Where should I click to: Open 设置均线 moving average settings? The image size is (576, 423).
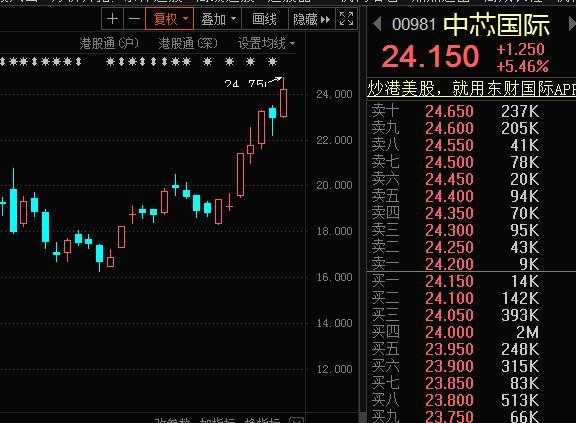pyautogui.click(x=266, y=43)
